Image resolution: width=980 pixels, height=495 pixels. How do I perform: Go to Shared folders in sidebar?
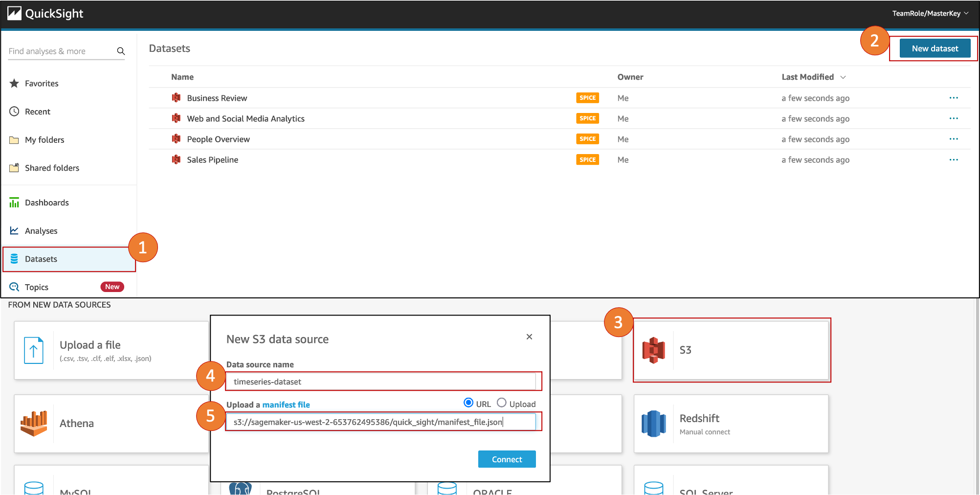tap(52, 168)
